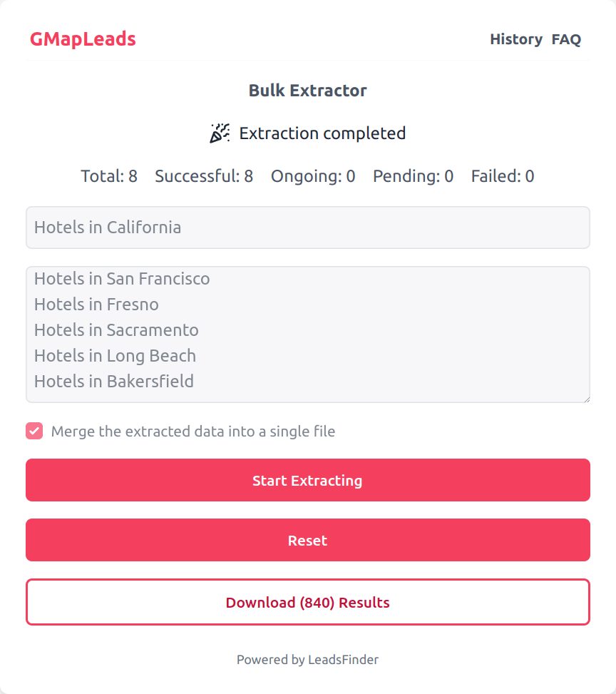Viewport: 616px width, 694px height.
Task: Click the Merge into single file label
Action: tap(193, 432)
